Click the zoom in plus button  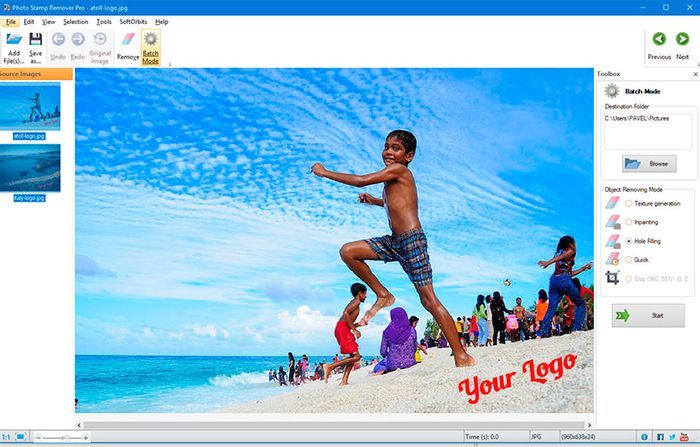86,438
